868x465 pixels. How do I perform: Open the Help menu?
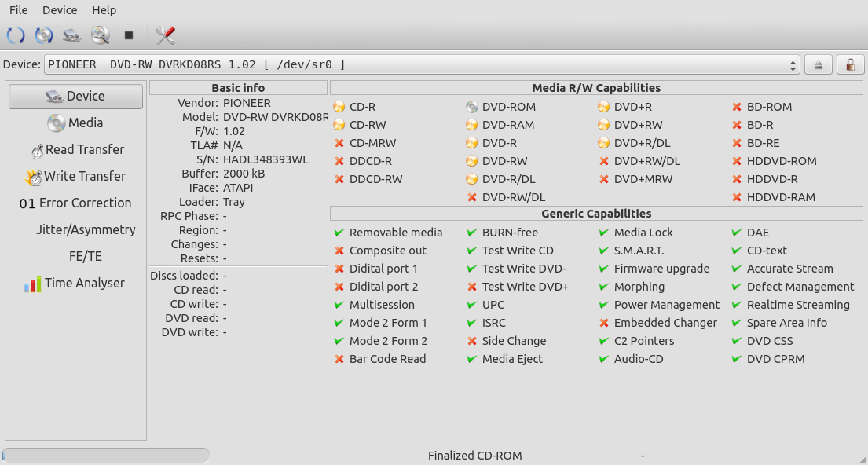[104, 10]
